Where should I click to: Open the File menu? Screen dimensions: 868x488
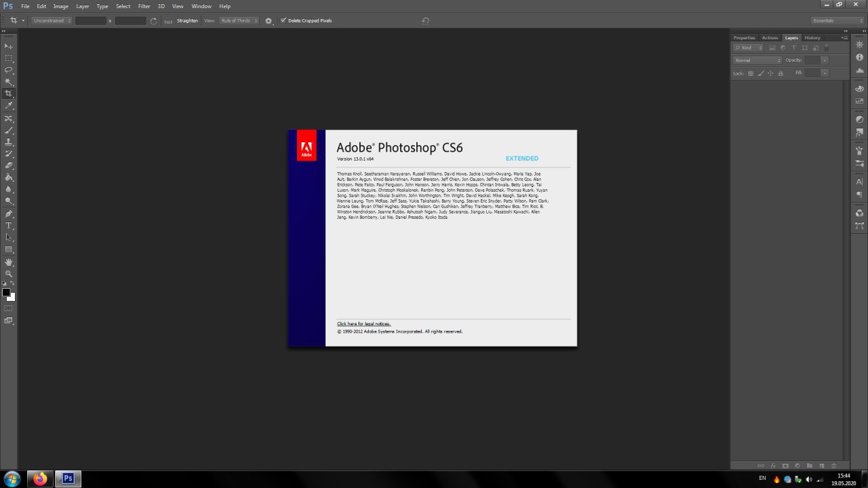click(x=25, y=6)
